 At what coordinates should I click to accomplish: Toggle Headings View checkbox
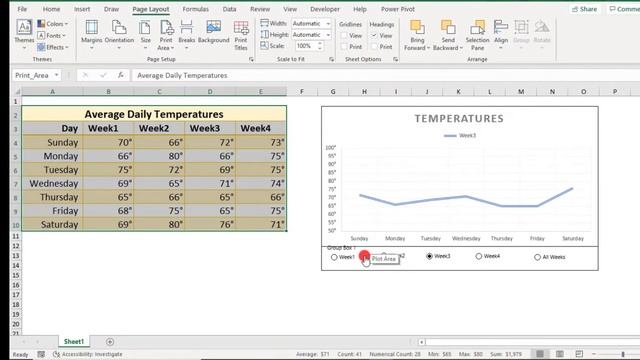tap(374, 36)
